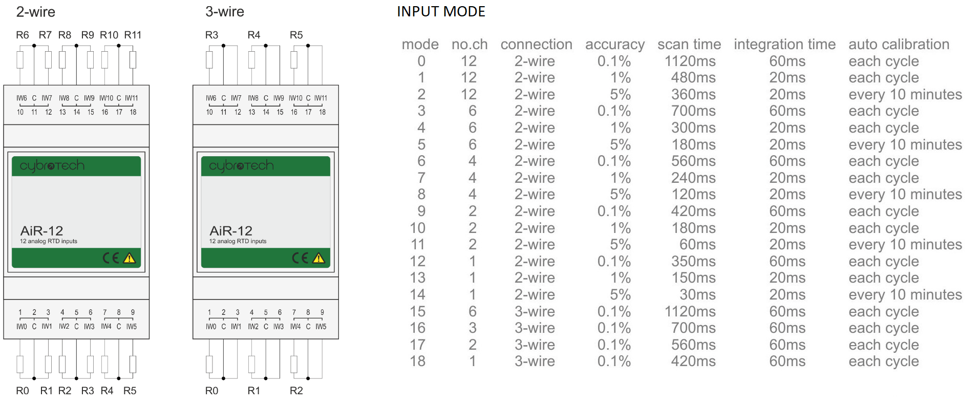The image size is (980, 405).
Task: Click the cybrotech logo on the 3-wire module
Action: 241,166
